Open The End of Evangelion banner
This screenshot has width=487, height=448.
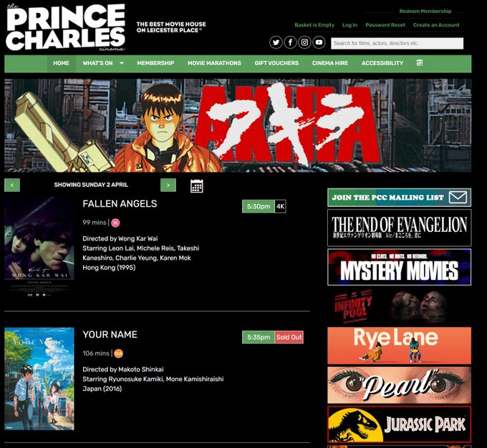[x=399, y=228]
